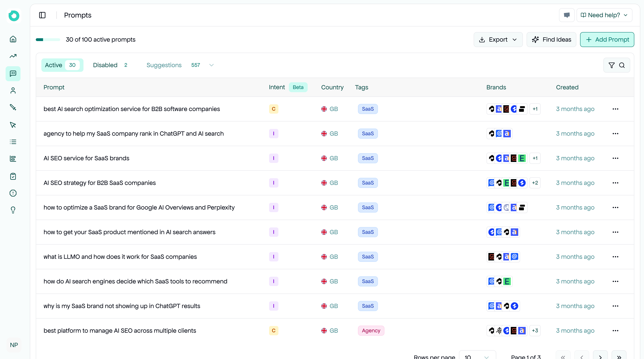Click the I intent badge in 'AI SEO service' row
This screenshot has width=644, height=359.
[274, 158]
